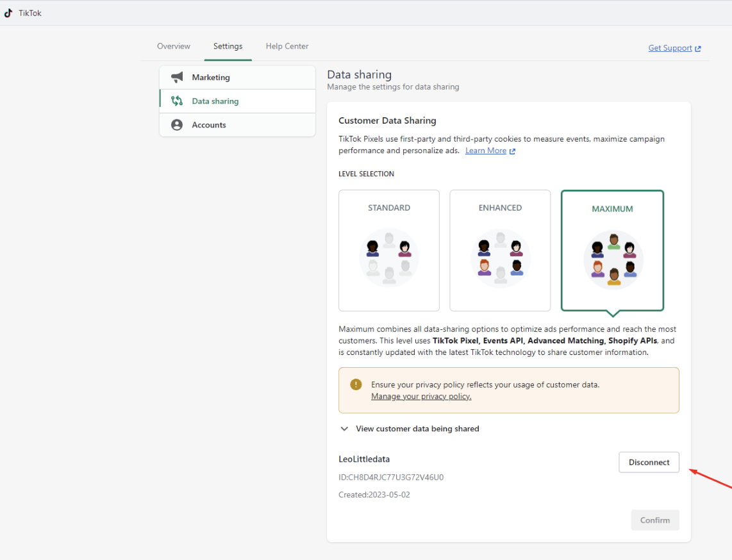This screenshot has width=732, height=560.
Task: Click the LEVEL SELECTION label
Action: point(366,174)
